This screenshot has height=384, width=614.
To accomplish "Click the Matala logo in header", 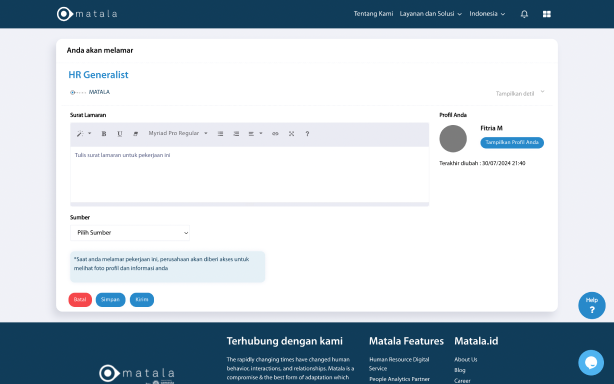I will (87, 14).
